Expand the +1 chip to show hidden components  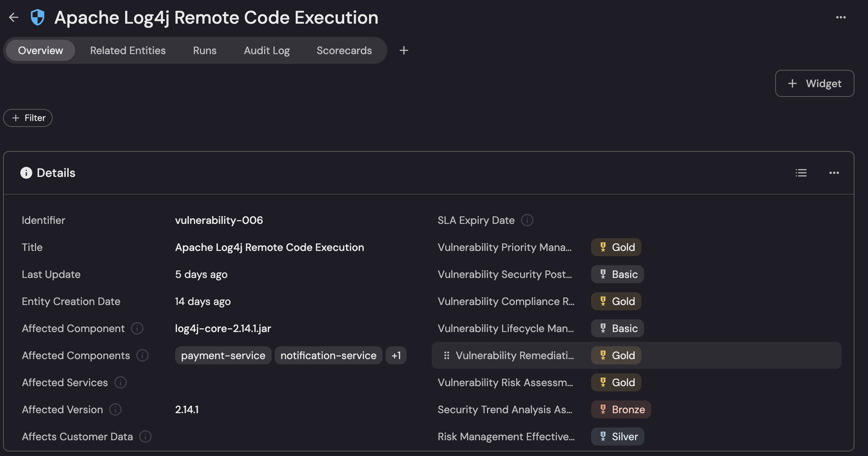tap(396, 355)
